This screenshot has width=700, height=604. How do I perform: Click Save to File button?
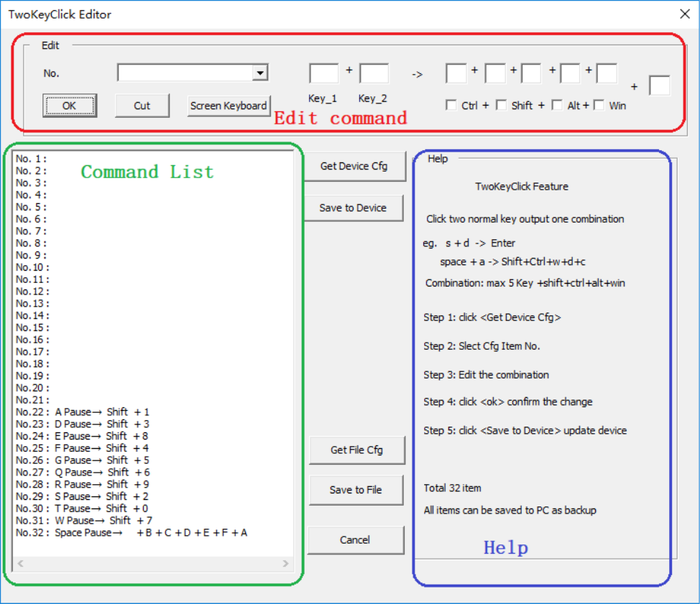coord(356,490)
